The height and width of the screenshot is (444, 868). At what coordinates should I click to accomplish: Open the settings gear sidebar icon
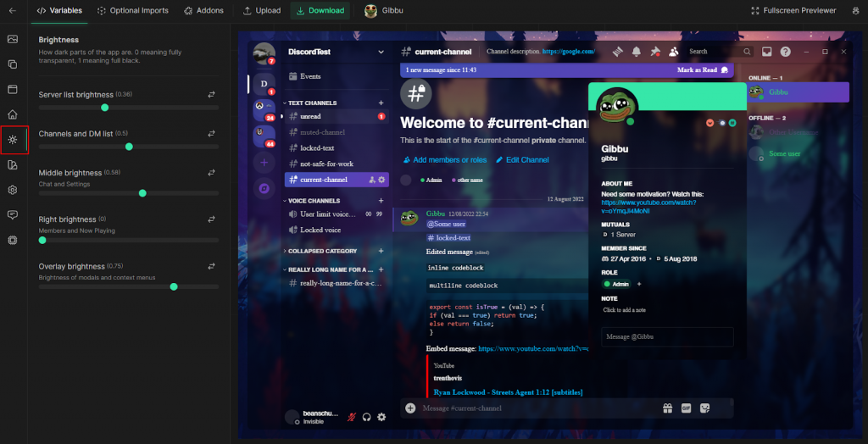13,190
